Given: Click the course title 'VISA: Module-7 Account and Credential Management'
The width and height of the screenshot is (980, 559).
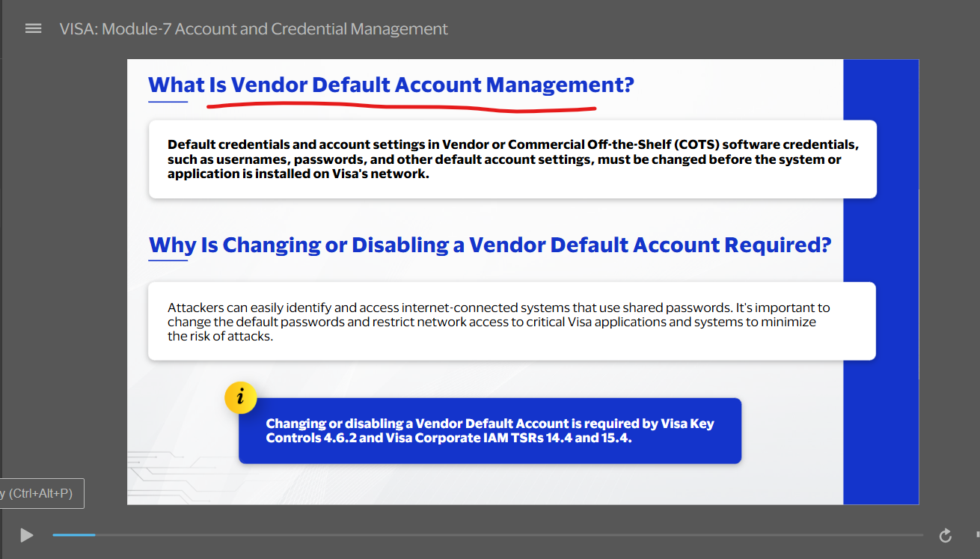Looking at the screenshot, I should pyautogui.click(x=254, y=29).
